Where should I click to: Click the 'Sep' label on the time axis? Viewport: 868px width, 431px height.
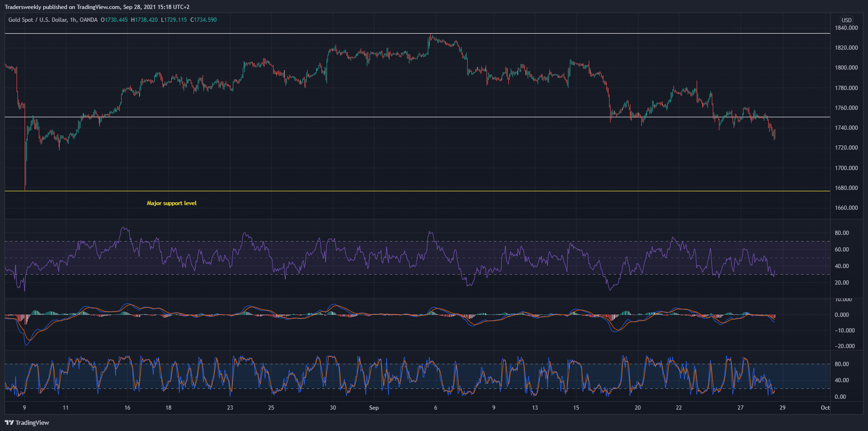click(x=374, y=408)
